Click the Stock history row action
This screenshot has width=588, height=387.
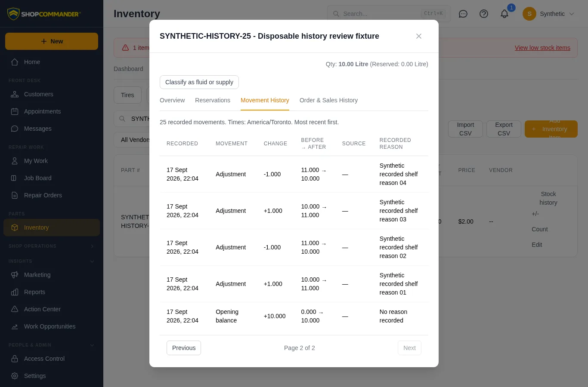548,198
